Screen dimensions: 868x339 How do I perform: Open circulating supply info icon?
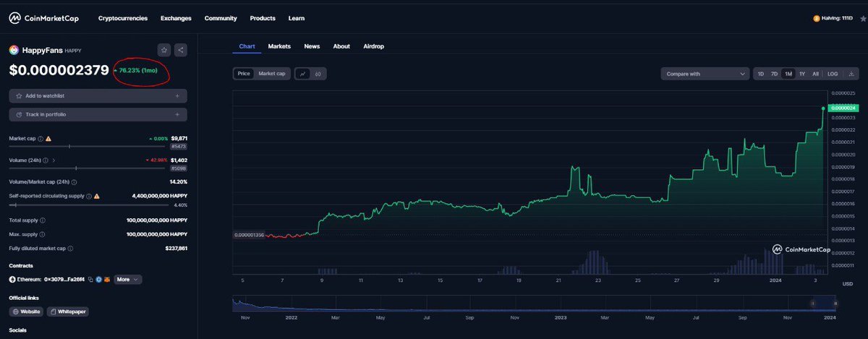pyautogui.click(x=88, y=196)
